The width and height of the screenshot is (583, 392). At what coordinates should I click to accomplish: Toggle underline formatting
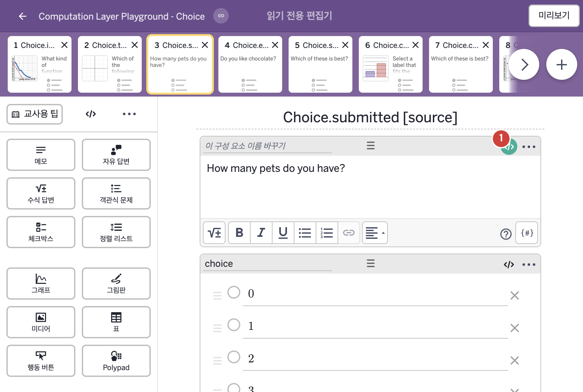pyautogui.click(x=283, y=233)
